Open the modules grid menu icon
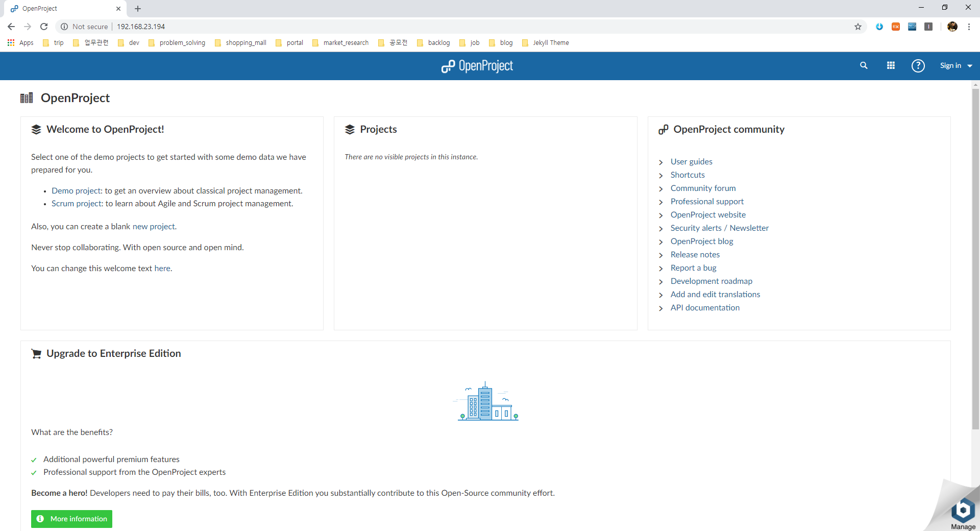The image size is (980, 531). (891, 65)
